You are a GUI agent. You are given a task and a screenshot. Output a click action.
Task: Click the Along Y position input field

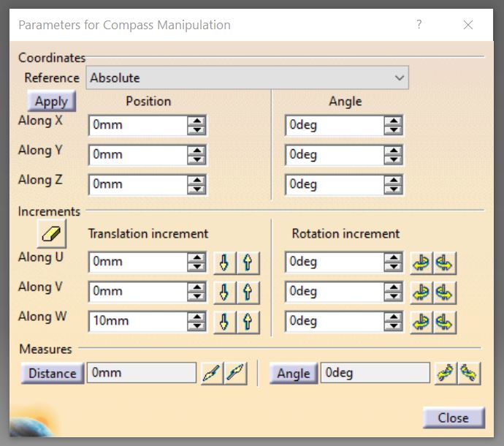[x=137, y=155]
